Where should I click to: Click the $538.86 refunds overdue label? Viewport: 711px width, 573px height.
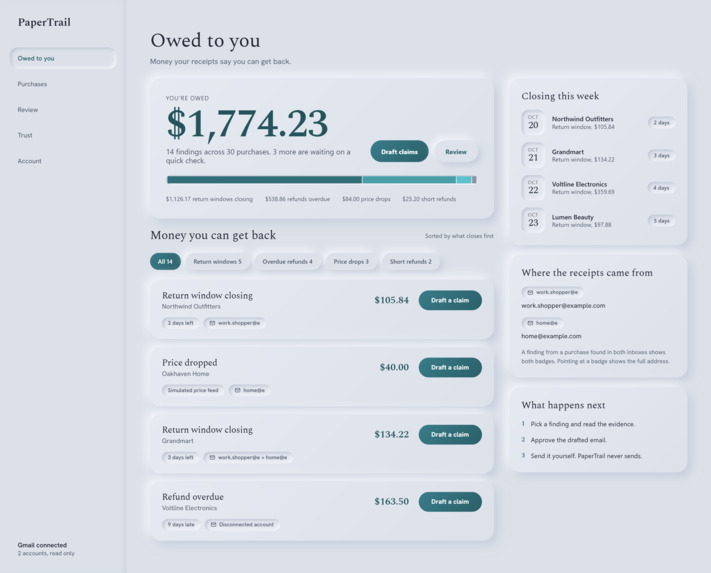(297, 199)
